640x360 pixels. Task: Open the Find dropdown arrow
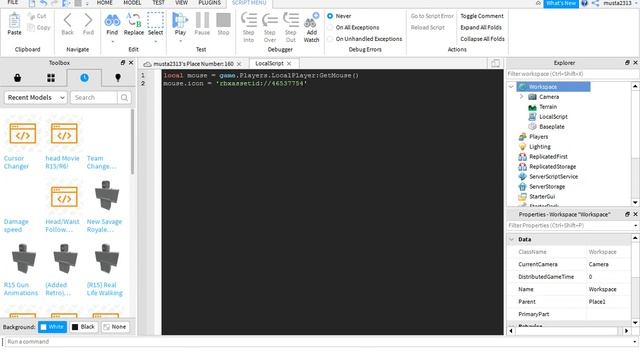[x=112, y=41]
